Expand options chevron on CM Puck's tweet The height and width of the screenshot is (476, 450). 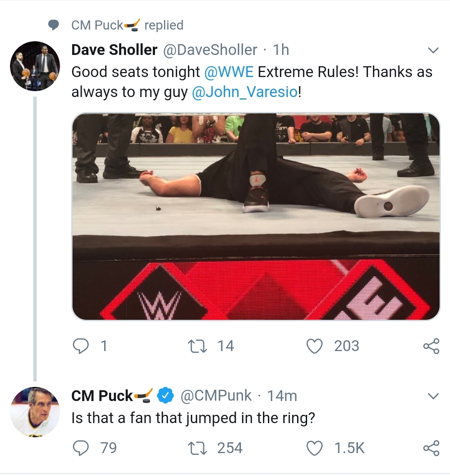(433, 396)
